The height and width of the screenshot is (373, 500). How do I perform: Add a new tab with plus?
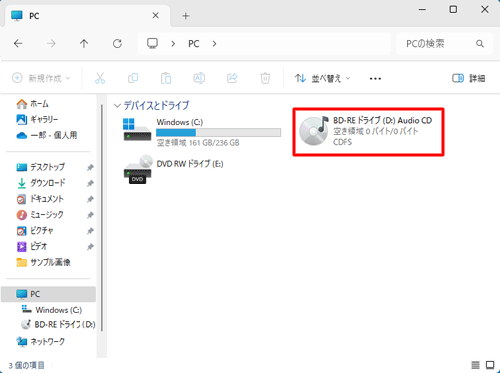tap(186, 16)
